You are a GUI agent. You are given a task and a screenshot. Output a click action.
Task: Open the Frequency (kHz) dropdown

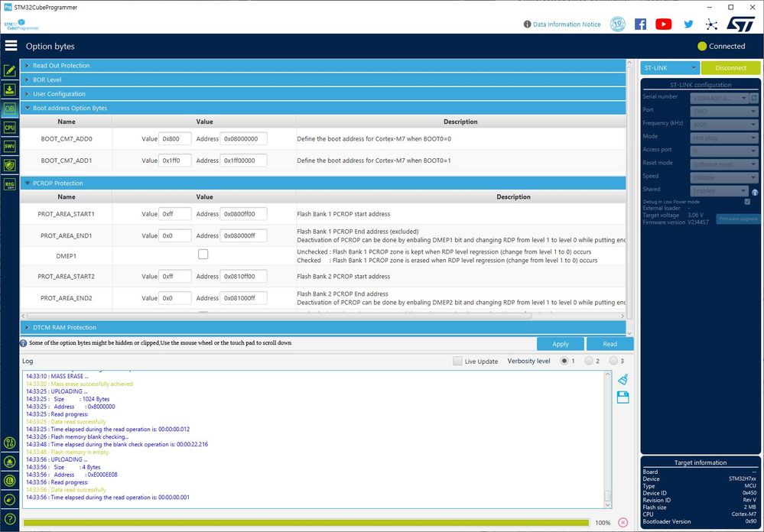point(724,125)
